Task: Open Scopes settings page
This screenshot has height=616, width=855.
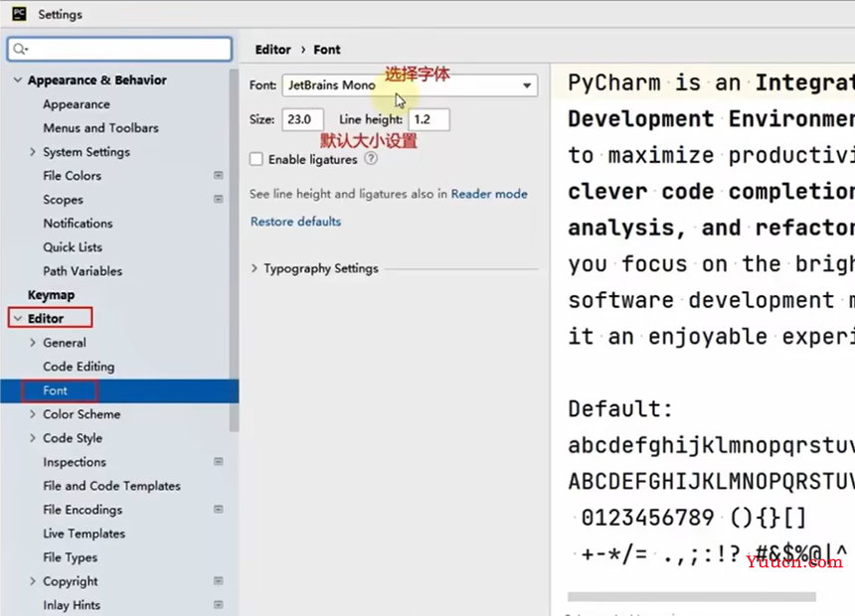Action: [x=64, y=200]
